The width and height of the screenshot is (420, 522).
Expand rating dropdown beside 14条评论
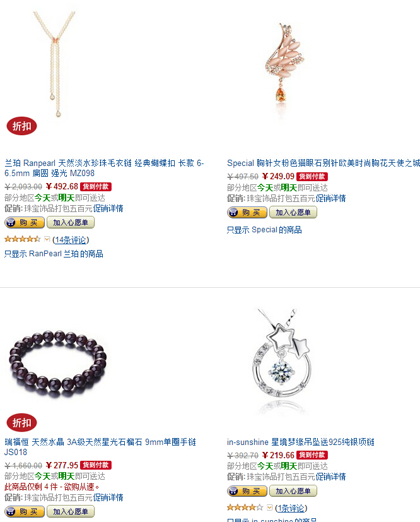pyautogui.click(x=47, y=239)
